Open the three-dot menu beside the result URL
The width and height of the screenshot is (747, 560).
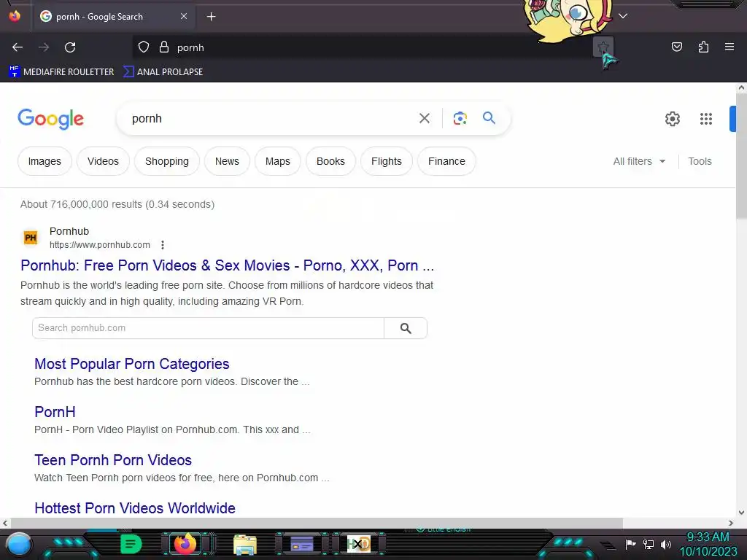pyautogui.click(x=163, y=245)
